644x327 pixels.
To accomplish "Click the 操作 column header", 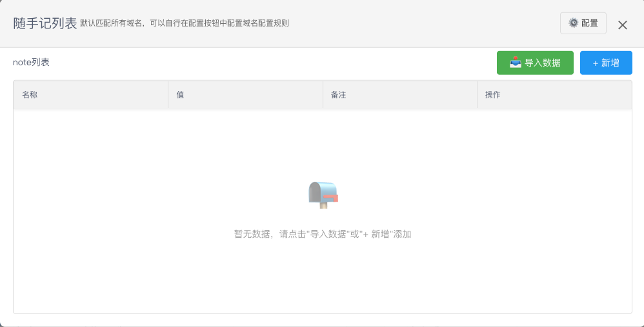I will click(x=493, y=95).
